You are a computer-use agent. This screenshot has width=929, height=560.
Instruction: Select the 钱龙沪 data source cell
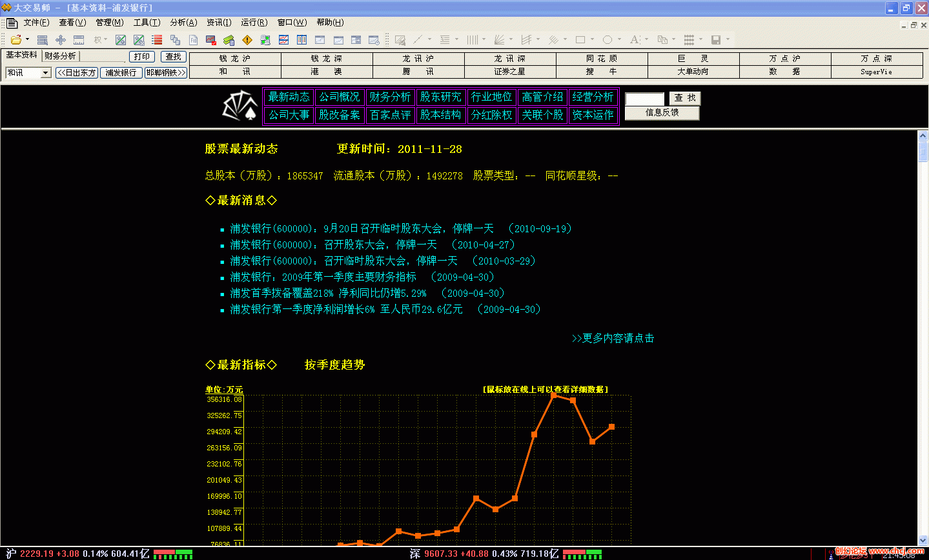click(235, 59)
